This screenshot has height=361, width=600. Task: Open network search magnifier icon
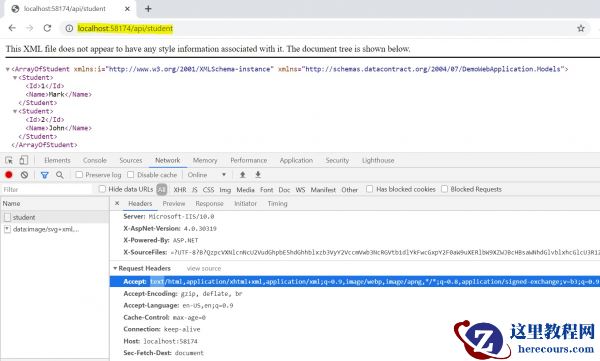tap(60, 175)
